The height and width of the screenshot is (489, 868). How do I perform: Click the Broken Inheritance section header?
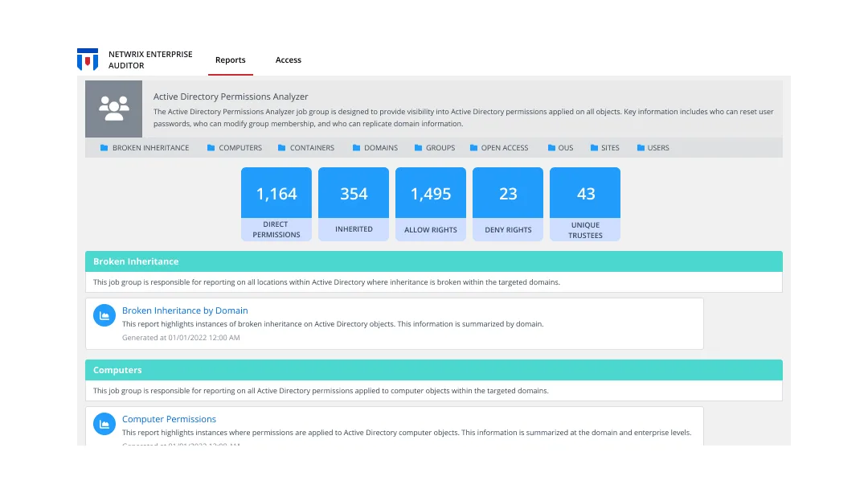pos(433,261)
